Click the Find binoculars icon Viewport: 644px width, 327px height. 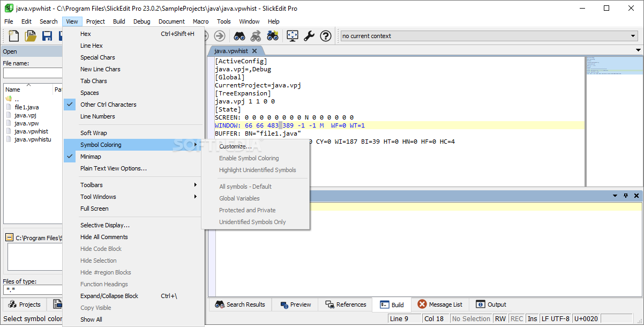pos(239,36)
